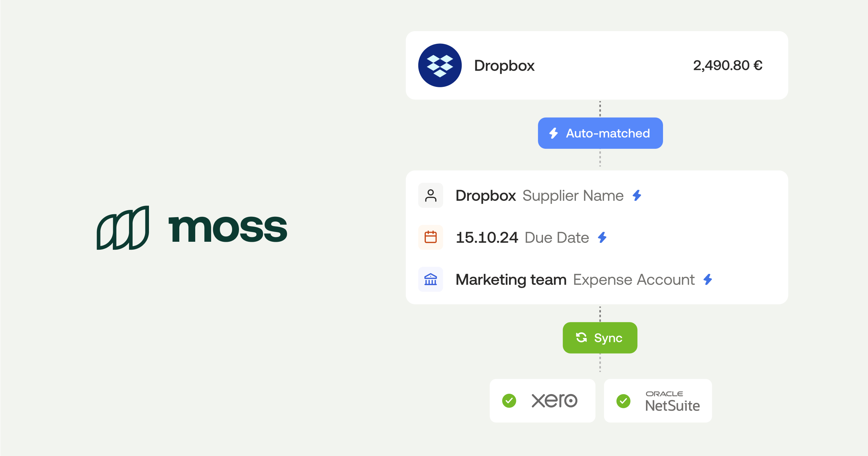This screenshot has height=456, width=868.
Task: Toggle the green checkmark next to NetSuite
Action: coord(623,401)
